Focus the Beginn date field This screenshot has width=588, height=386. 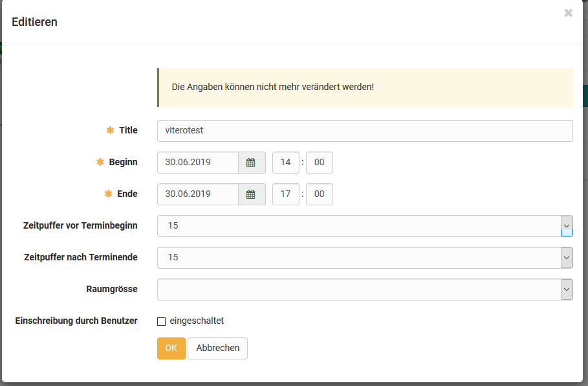click(198, 163)
